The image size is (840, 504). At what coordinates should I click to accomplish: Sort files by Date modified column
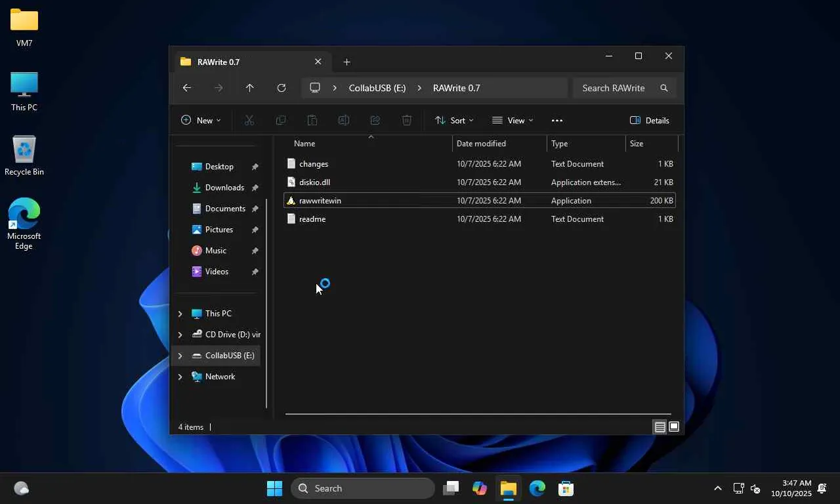pyautogui.click(x=499, y=143)
